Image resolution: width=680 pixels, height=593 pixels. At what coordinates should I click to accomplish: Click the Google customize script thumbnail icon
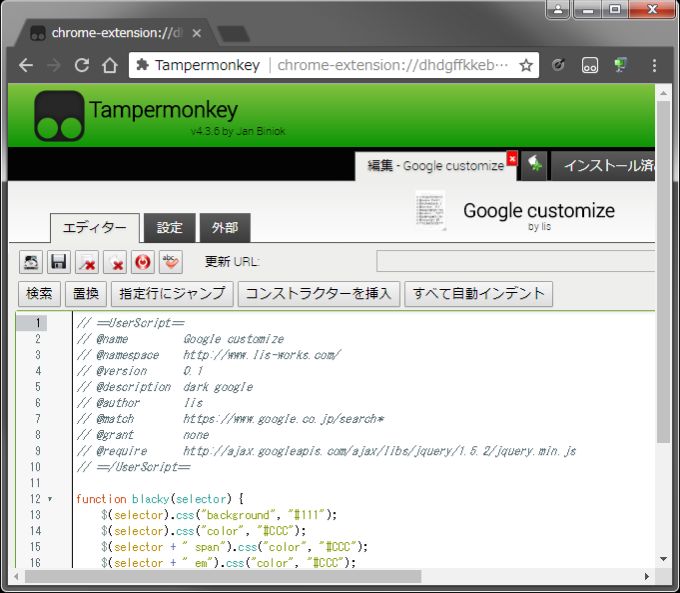point(430,210)
